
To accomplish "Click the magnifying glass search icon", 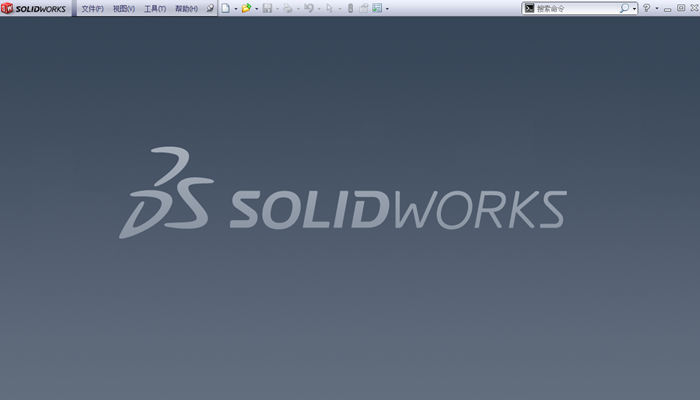I will 624,8.
